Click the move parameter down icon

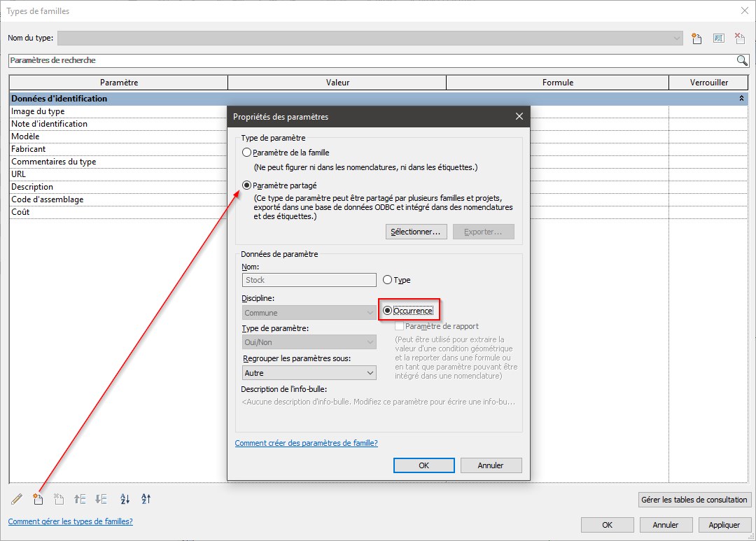[101, 499]
